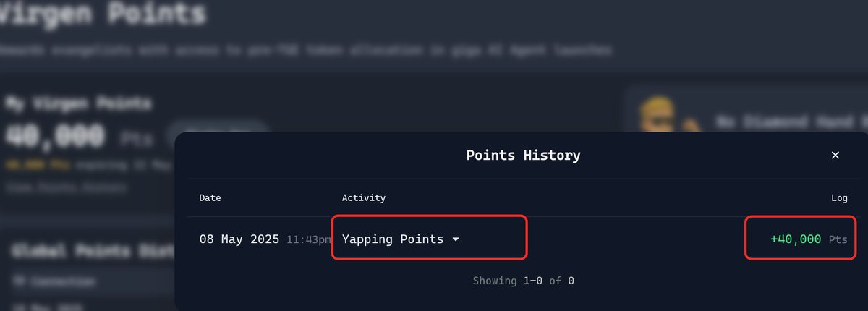Click the green +40,000 Pts log value

(x=809, y=239)
